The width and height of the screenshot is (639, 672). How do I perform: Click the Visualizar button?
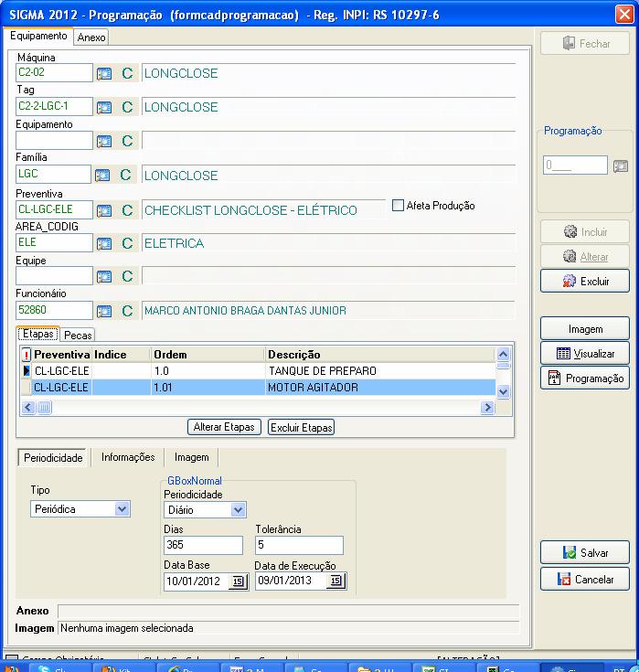tap(585, 354)
